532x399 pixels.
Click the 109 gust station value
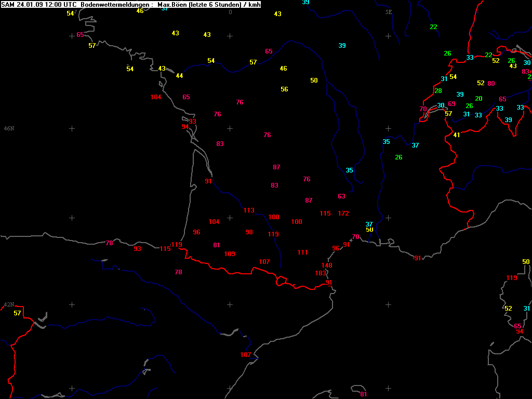pyautogui.click(x=230, y=254)
